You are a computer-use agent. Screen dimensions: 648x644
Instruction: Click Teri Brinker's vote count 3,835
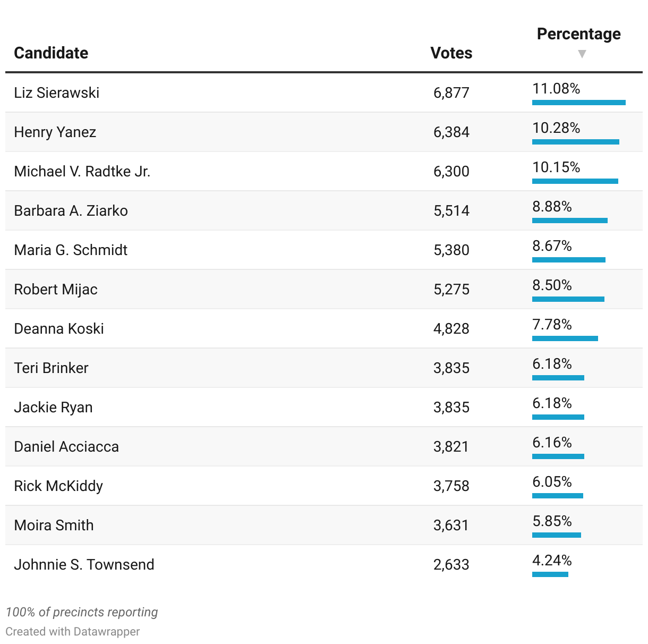click(x=451, y=368)
